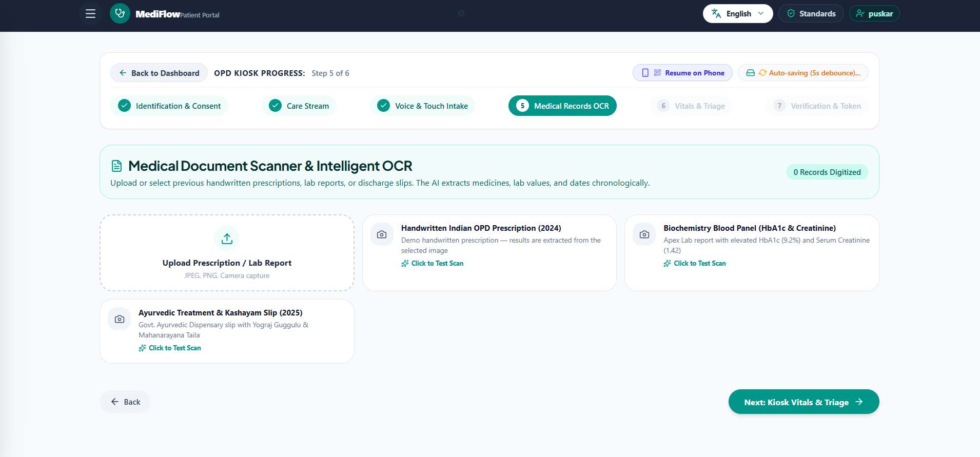Click the Handwritten Indian OPD Prescription (2024) title
The image size is (980, 457).
click(x=481, y=228)
